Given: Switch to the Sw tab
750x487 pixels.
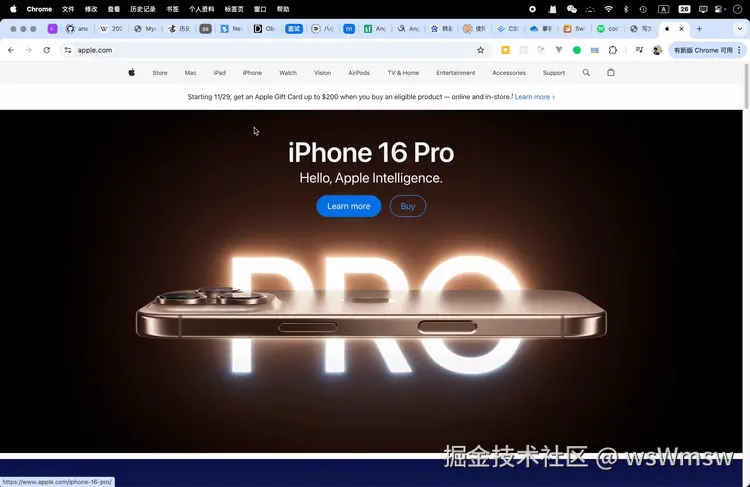Looking at the screenshot, I should tap(574, 29).
